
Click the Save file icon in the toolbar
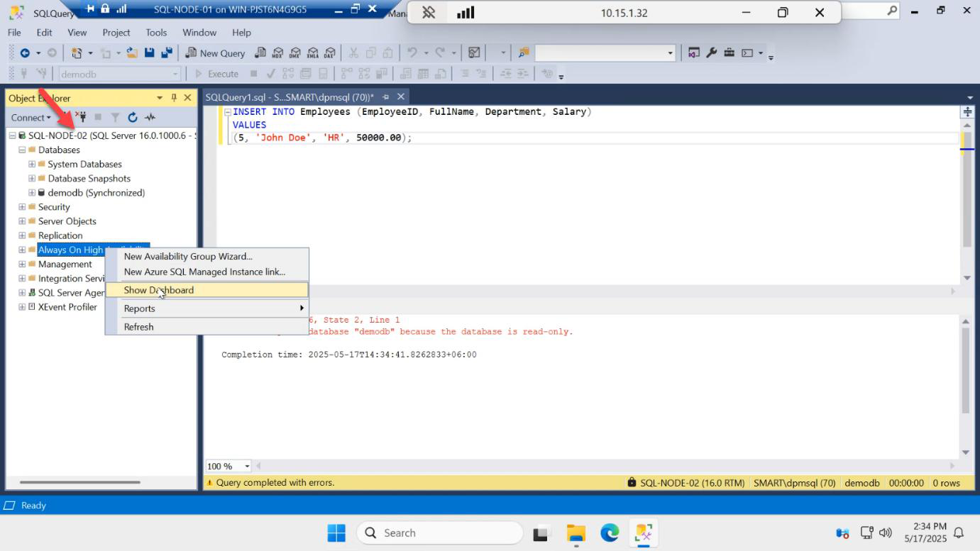(x=150, y=53)
